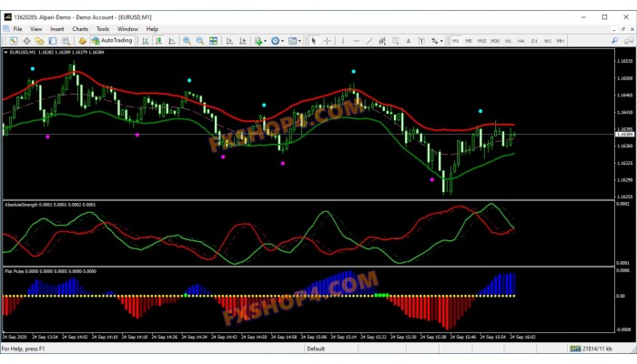Screen dimensions: 637x364
Task: Open the Insert menu
Action: (x=57, y=28)
